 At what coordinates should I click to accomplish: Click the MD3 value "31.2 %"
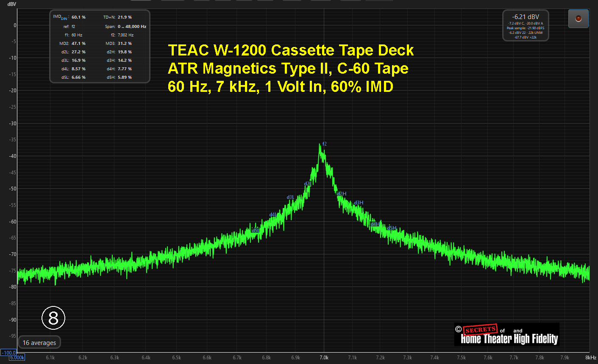[125, 44]
